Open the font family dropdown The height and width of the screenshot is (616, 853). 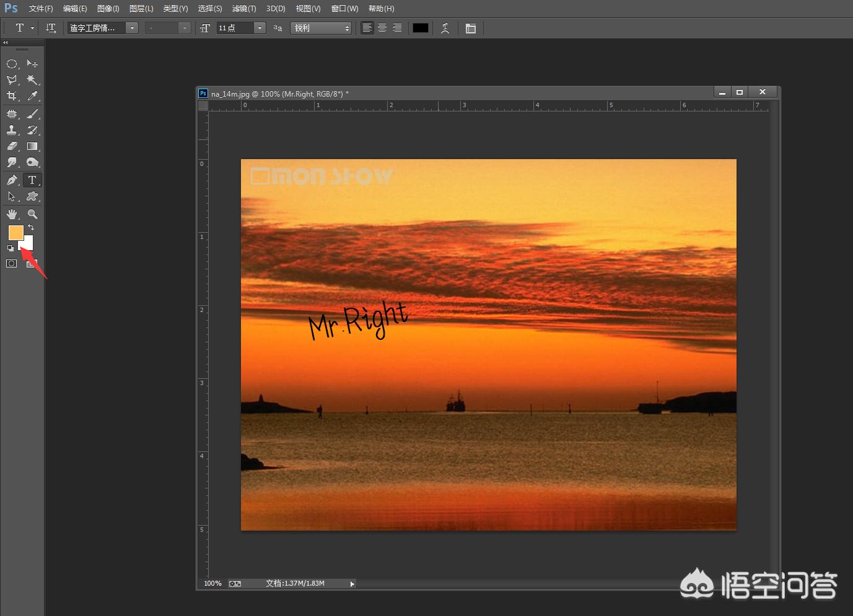132,28
